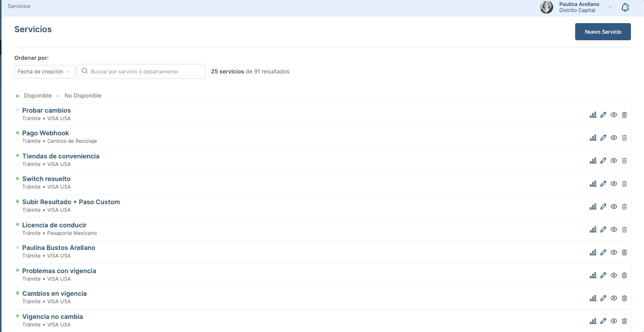Open the Tiendas de conveniencia link

[x=61, y=156]
